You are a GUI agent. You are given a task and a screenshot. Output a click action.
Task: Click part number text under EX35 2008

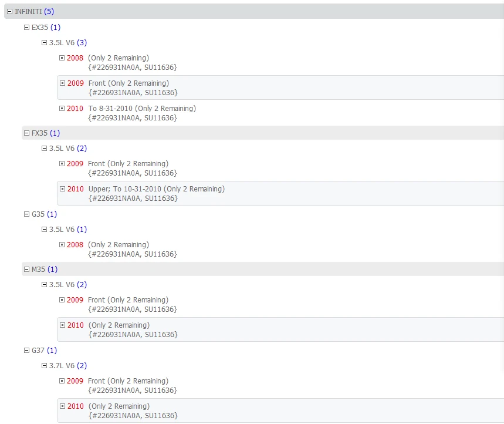133,68
